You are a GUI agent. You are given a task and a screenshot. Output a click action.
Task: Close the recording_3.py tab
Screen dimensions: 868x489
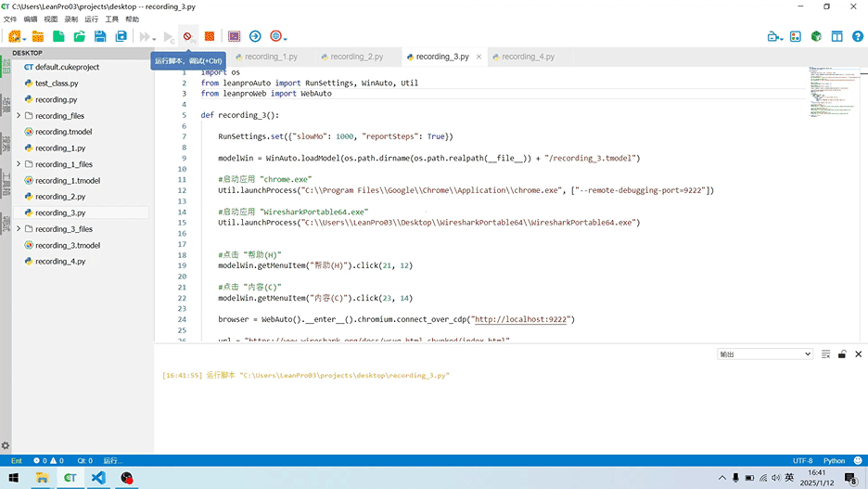479,57
